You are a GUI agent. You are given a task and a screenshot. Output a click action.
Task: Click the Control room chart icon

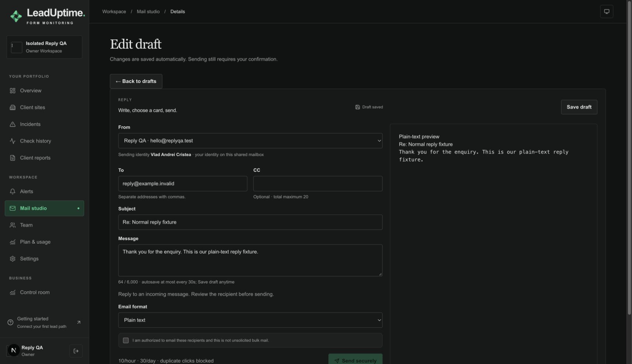click(x=13, y=292)
